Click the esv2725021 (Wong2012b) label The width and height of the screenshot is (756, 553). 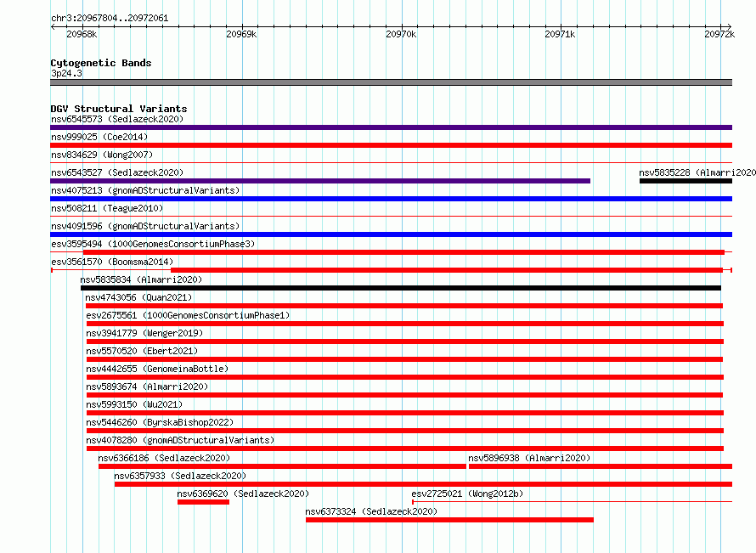[467, 494]
